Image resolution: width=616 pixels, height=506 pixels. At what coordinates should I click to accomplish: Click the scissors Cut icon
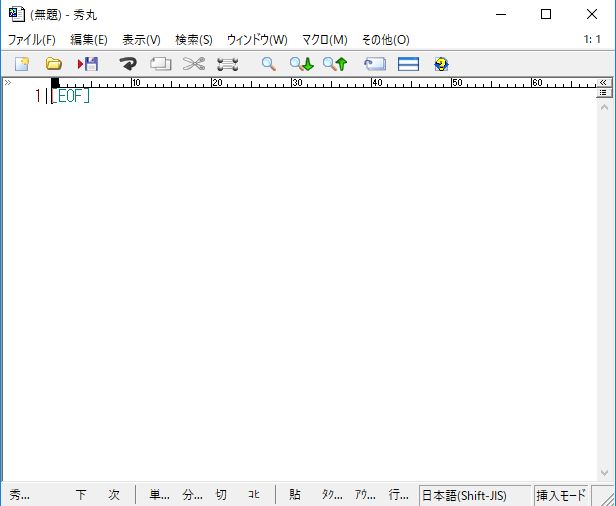tap(194, 64)
